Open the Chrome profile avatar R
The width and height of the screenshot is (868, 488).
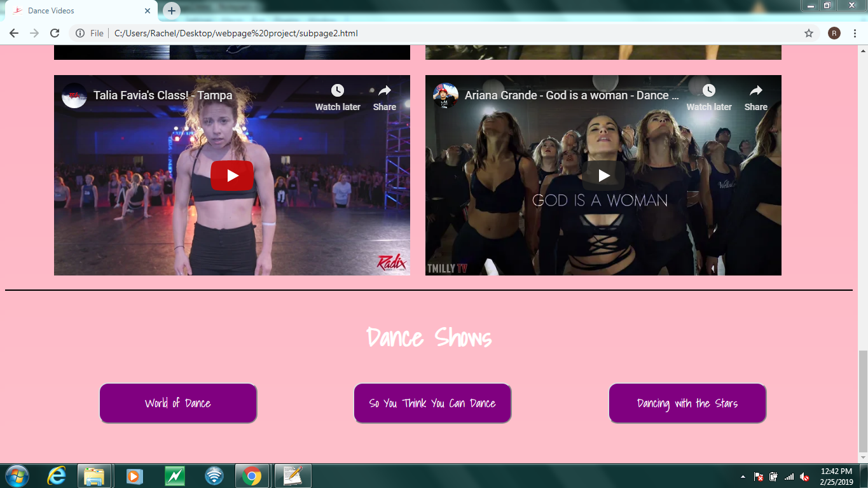click(x=834, y=33)
